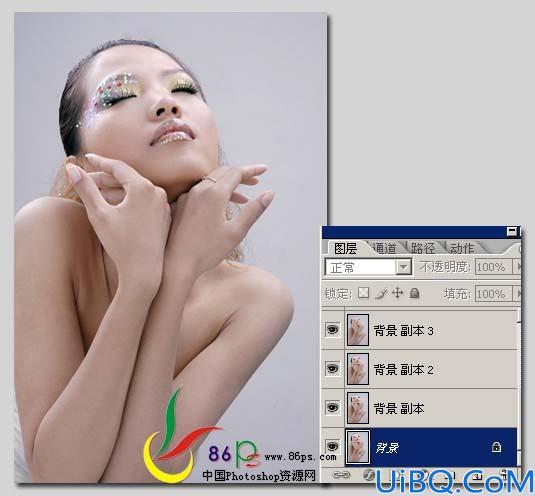The image size is (535, 496).
Task: Open the 正常 blend mode dropdown
Action: 369,267
